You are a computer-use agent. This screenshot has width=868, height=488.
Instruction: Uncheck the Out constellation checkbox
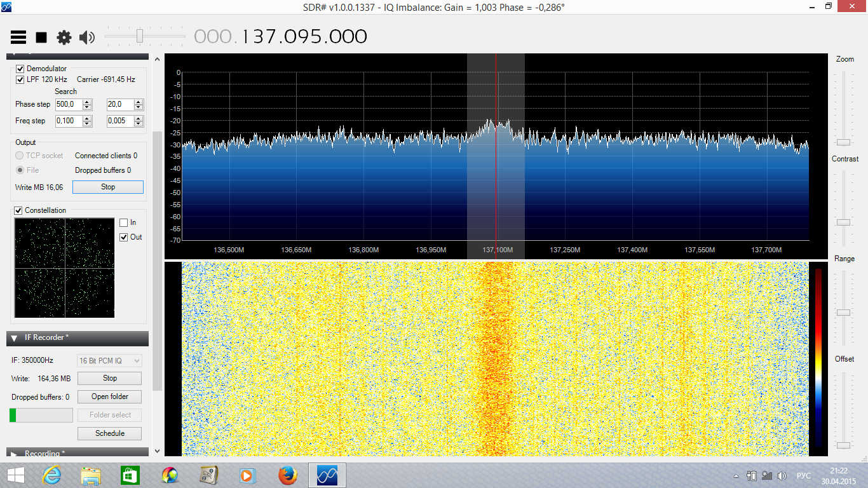pos(124,237)
